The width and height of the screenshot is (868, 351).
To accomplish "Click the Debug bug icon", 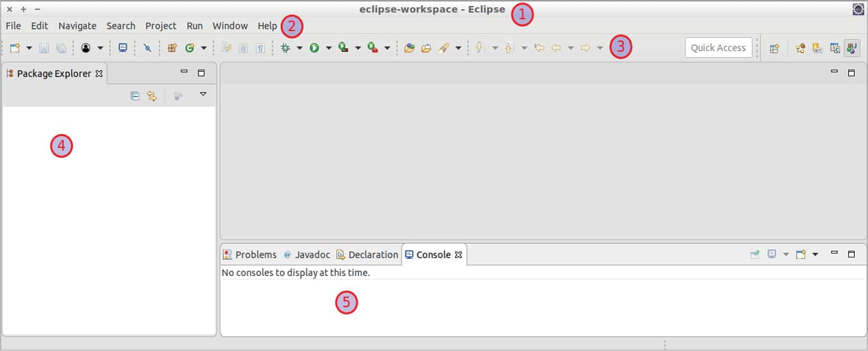I will click(285, 48).
